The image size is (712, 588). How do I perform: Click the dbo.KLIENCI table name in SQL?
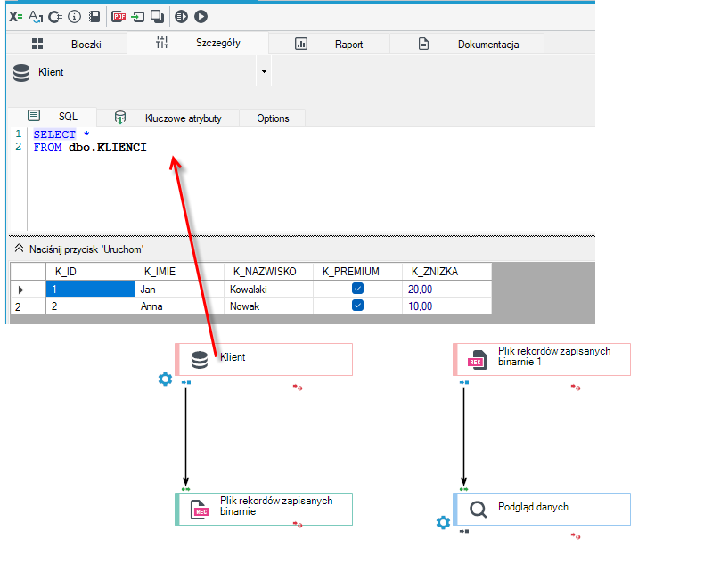(x=108, y=147)
